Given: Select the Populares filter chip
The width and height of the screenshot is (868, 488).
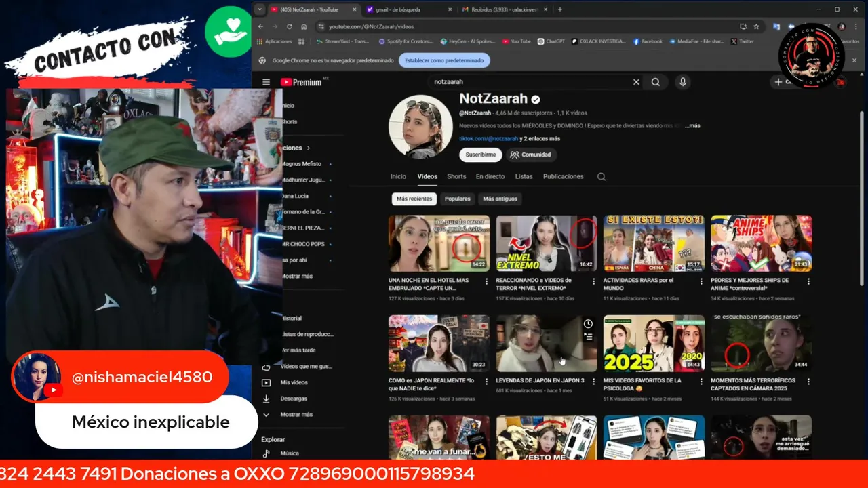Looking at the screenshot, I should 457,199.
